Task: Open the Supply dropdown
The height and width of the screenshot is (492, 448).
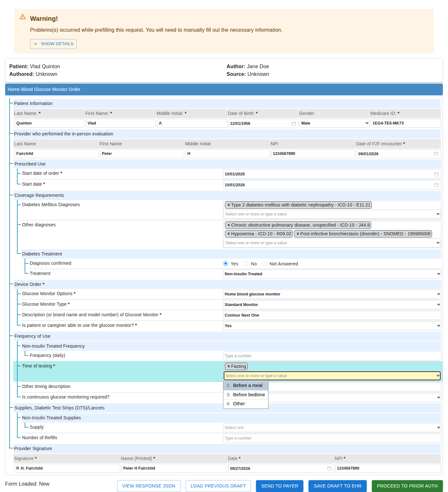Action: (x=332, y=428)
